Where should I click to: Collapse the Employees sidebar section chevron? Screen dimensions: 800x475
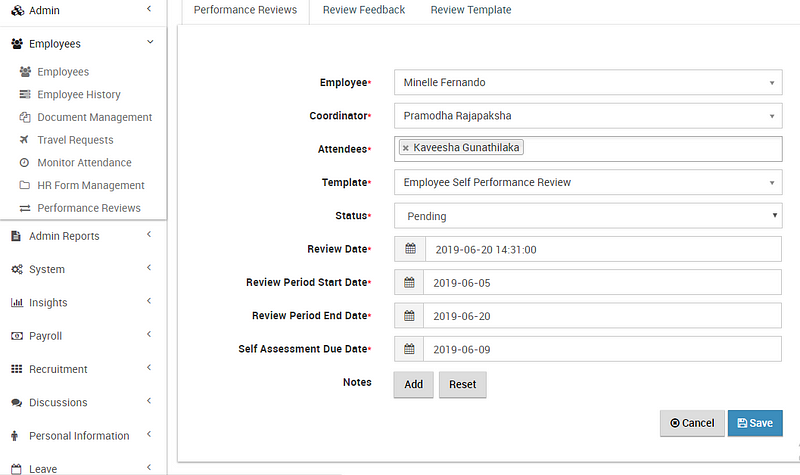point(150,42)
